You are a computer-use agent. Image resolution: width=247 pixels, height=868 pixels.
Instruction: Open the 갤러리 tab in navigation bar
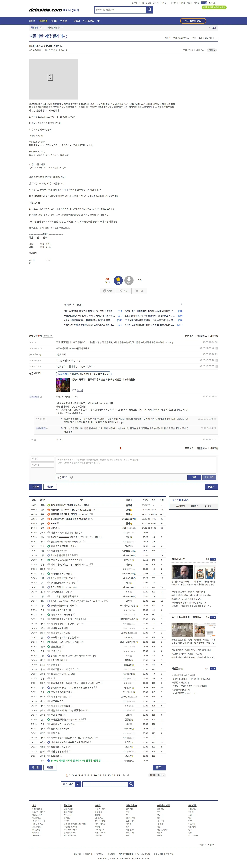32,21
